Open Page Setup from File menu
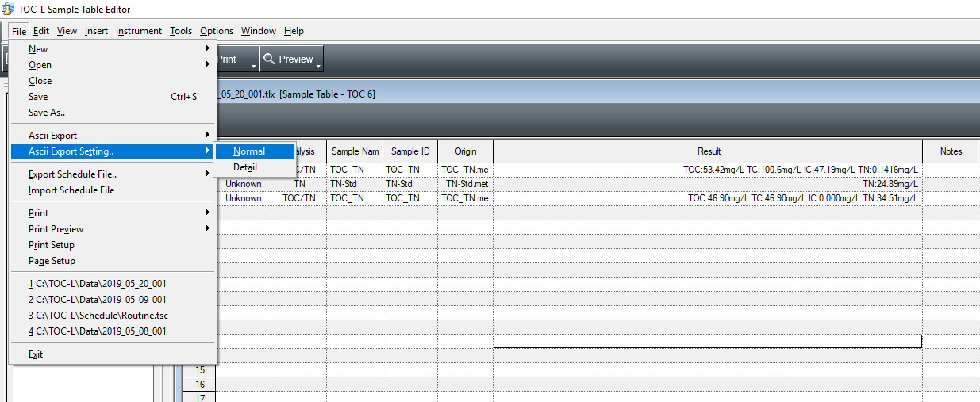Image resolution: width=980 pixels, height=402 pixels. [52, 261]
